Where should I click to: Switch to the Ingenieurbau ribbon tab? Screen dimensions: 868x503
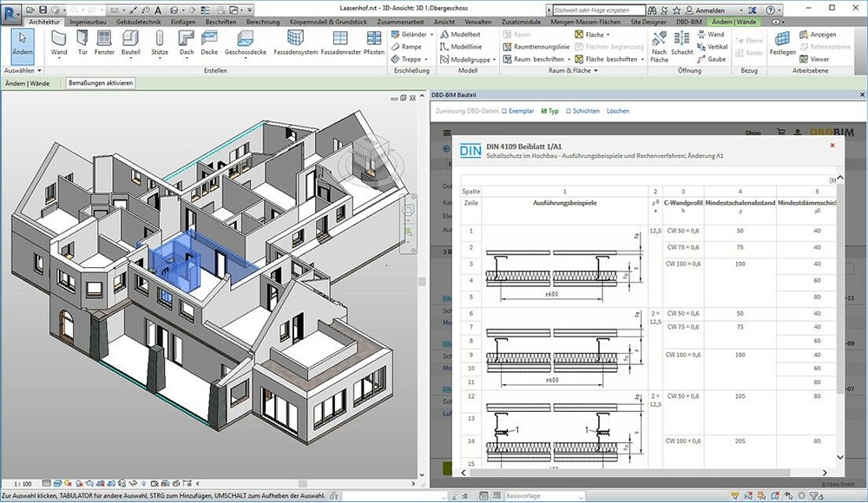click(x=88, y=23)
